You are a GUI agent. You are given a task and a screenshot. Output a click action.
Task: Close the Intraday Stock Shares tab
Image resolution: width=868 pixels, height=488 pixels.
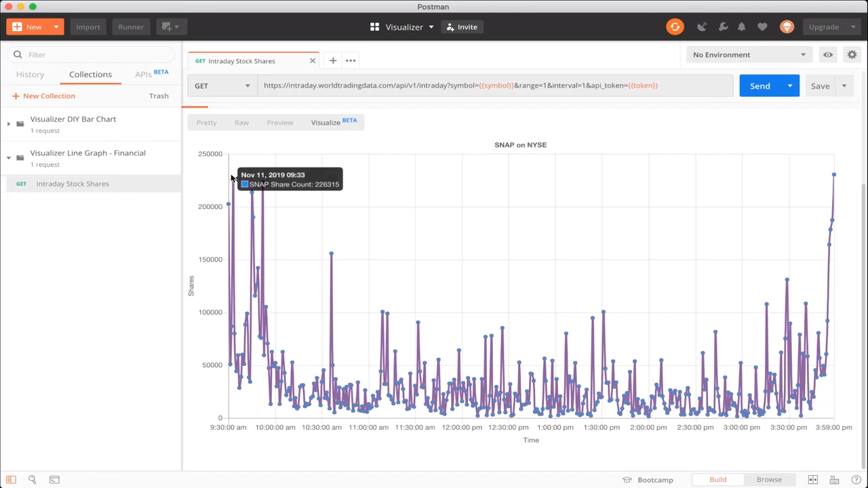click(x=313, y=61)
